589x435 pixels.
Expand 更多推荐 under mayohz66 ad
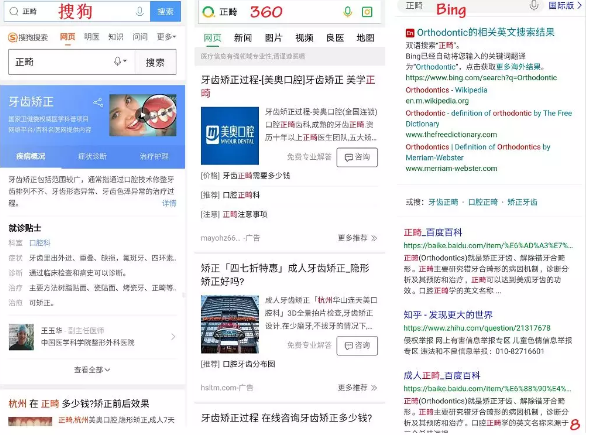point(358,238)
